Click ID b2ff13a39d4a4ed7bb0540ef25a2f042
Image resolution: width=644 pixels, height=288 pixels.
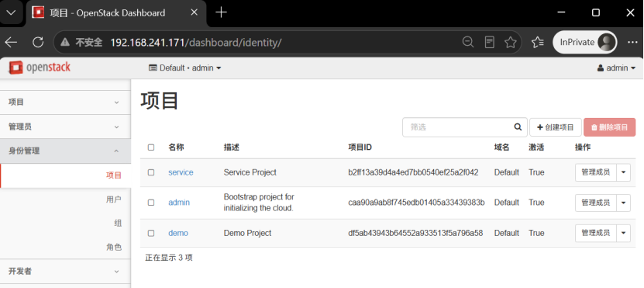tap(413, 172)
